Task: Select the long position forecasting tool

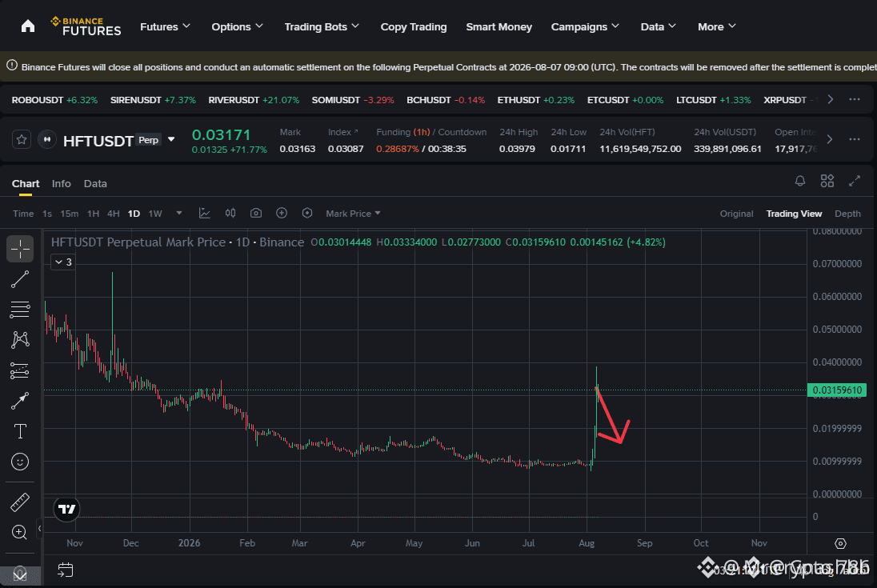Action: (x=20, y=370)
